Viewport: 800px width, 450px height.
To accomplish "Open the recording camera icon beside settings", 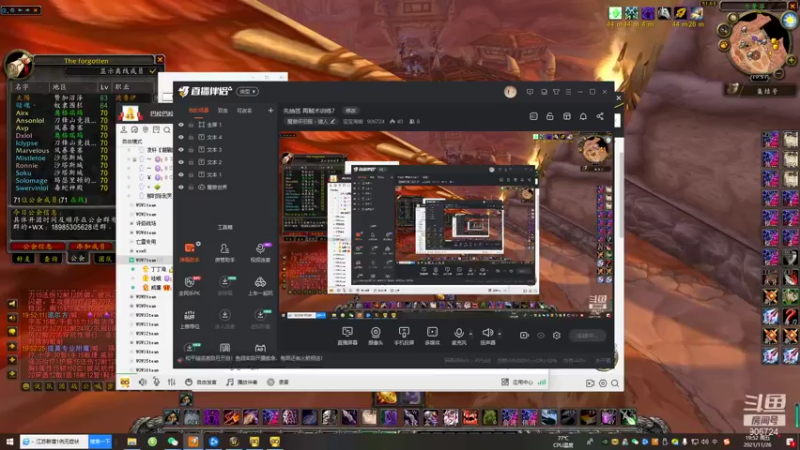I will [524, 335].
